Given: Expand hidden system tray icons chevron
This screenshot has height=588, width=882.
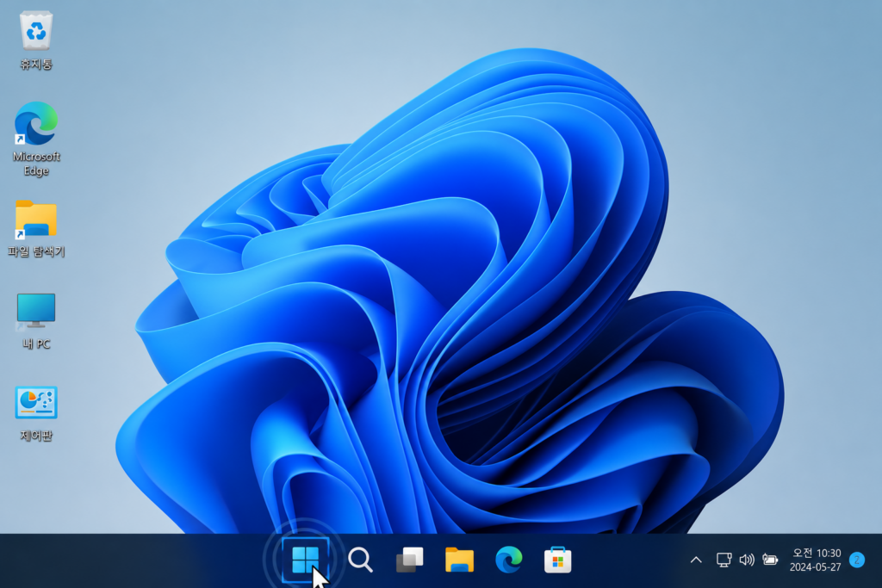Looking at the screenshot, I should (696, 560).
